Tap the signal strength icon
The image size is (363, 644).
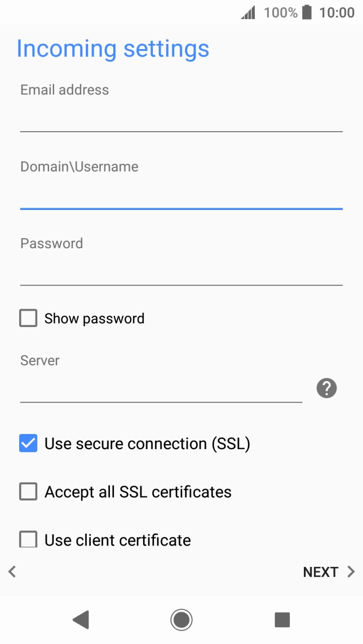(x=248, y=12)
